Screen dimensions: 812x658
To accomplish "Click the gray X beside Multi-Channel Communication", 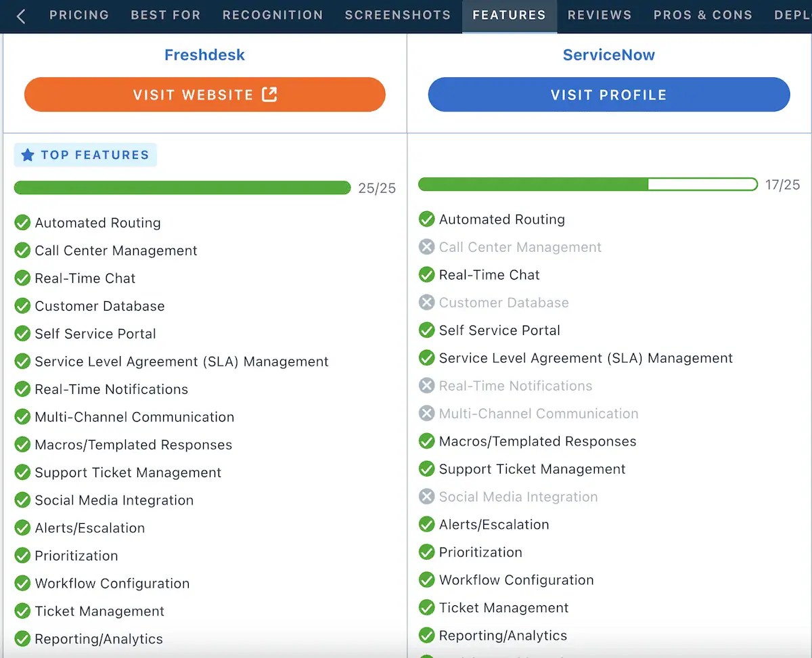I will [426, 413].
